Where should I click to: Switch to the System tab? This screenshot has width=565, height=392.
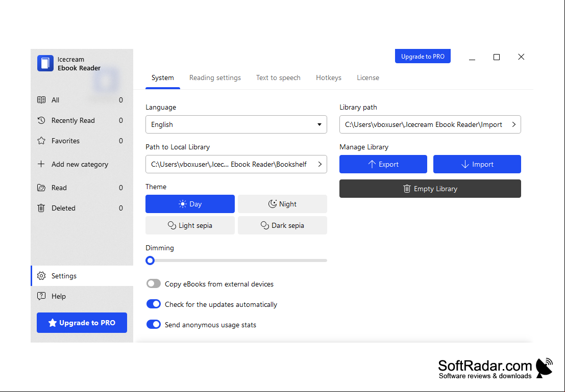coord(162,78)
